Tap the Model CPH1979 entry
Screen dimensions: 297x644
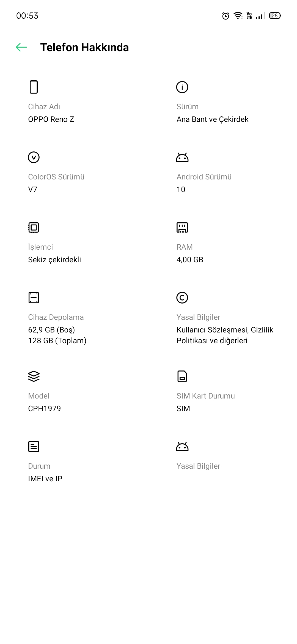pos(44,408)
